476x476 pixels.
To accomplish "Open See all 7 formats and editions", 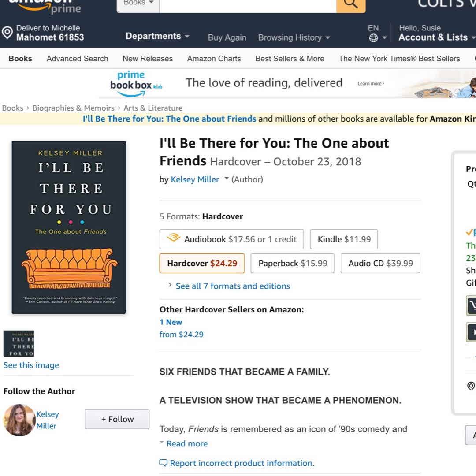I will (233, 286).
